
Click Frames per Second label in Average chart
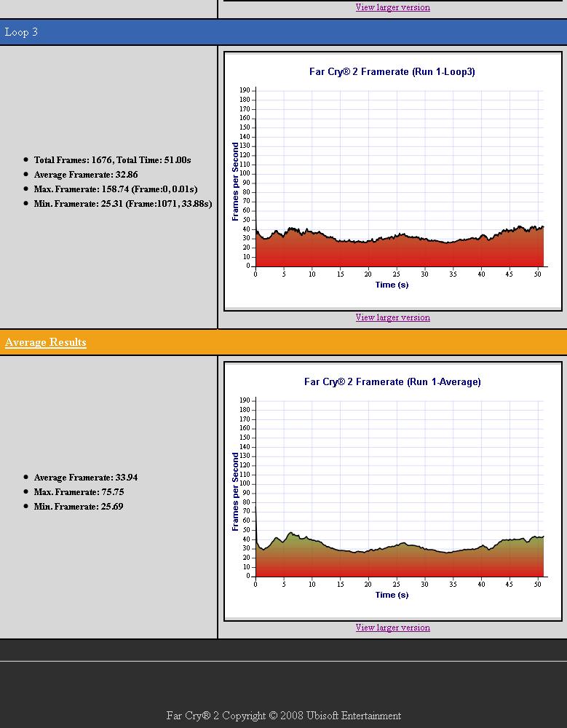(235, 491)
